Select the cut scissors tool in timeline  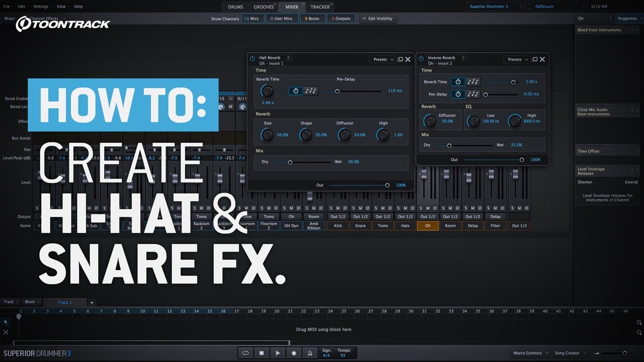pos(6,332)
